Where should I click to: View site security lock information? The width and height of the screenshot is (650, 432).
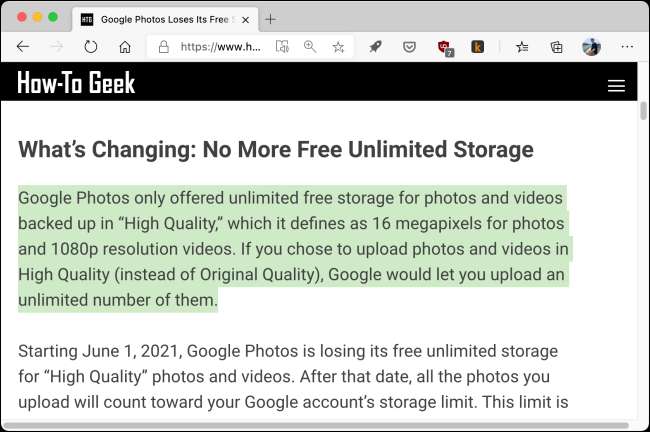point(165,47)
